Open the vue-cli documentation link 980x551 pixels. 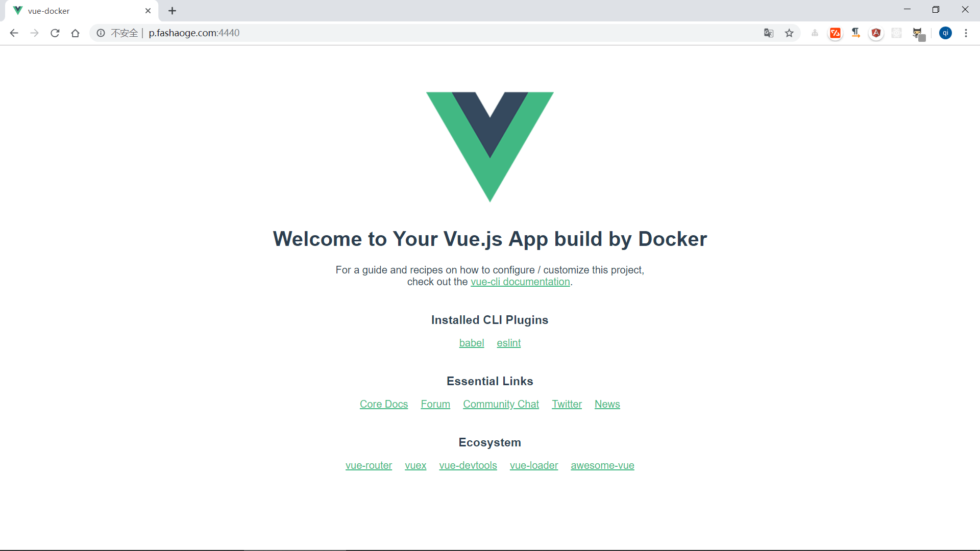pos(520,282)
